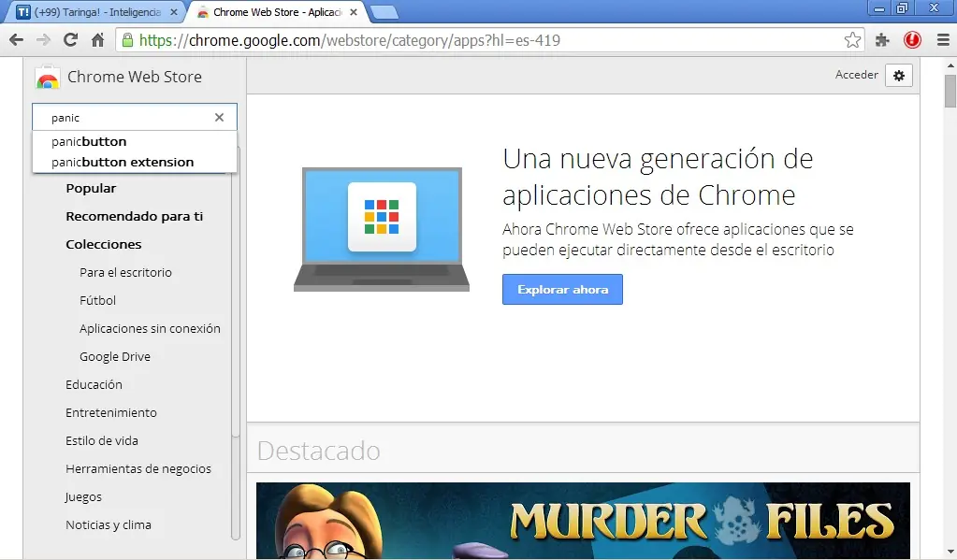Close the Taringa! tab
This screenshot has width=957, height=560.
click(173, 11)
